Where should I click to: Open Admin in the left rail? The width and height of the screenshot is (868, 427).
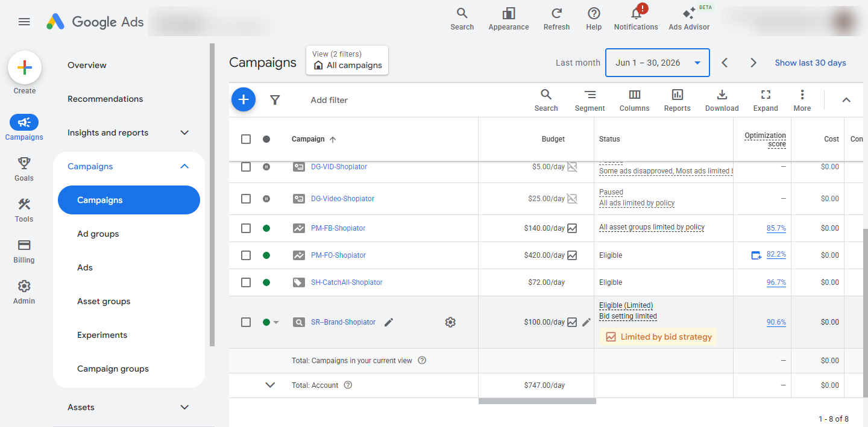[x=24, y=291]
